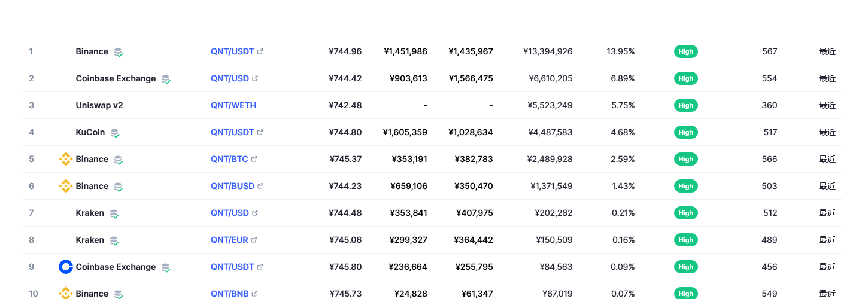Screen dimensions: 868x299
Task: Click the High confidence badge in row 1
Action: click(686, 51)
